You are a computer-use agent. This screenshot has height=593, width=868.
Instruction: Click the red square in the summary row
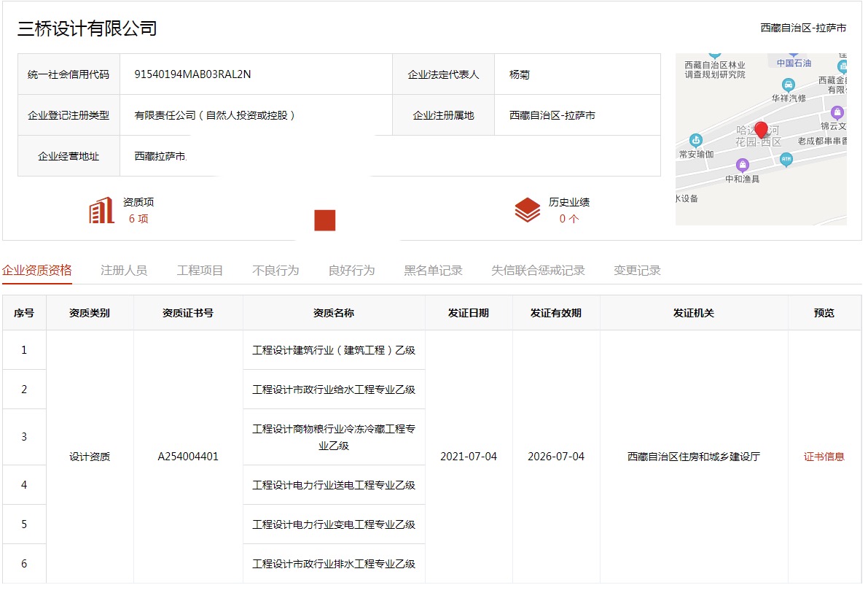point(324,220)
